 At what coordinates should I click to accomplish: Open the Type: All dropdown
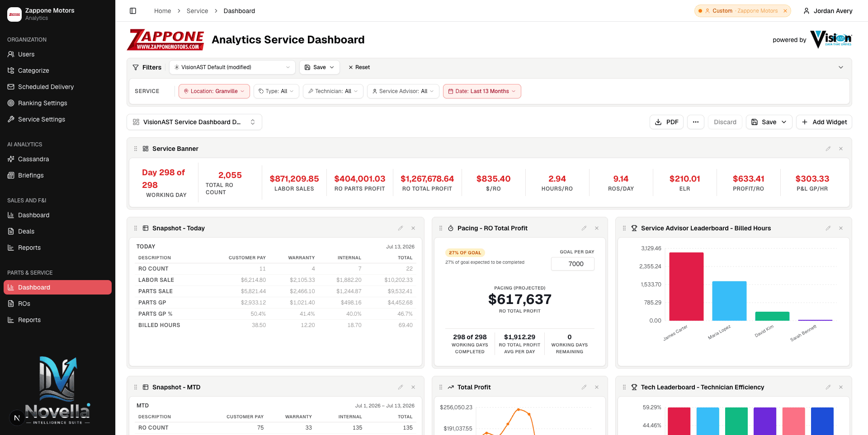(x=276, y=91)
